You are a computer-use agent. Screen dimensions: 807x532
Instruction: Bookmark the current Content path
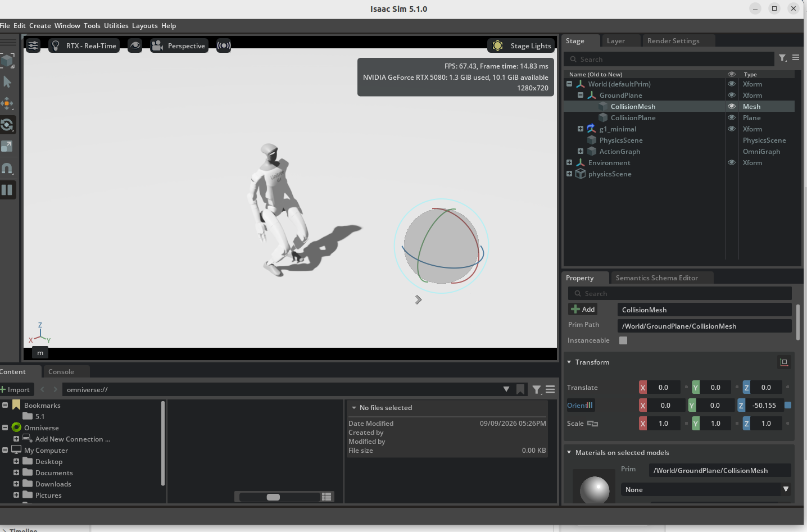click(521, 389)
